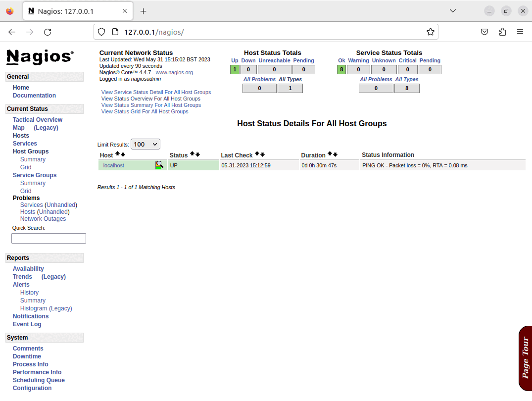
Task: Click the Nagios logo
Action: (x=39, y=57)
